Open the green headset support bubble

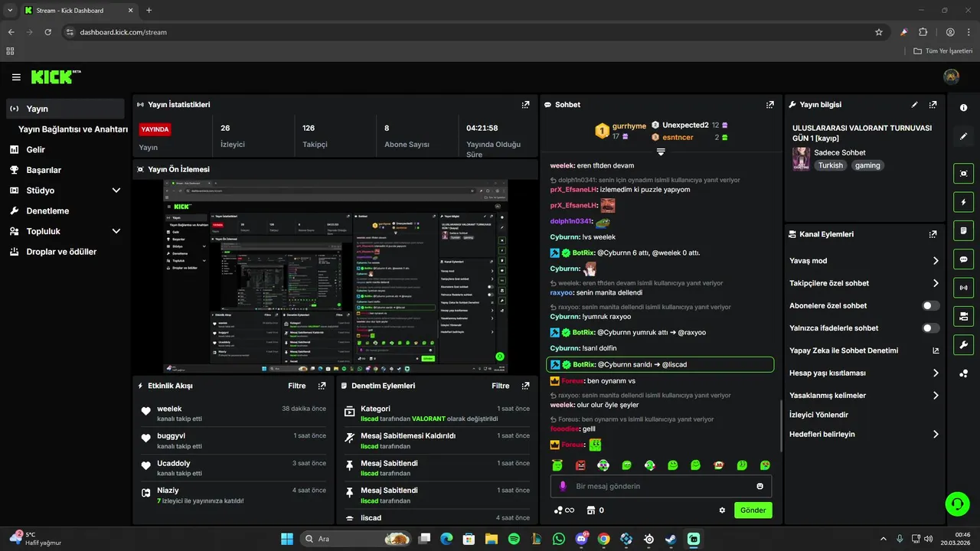[x=957, y=504]
